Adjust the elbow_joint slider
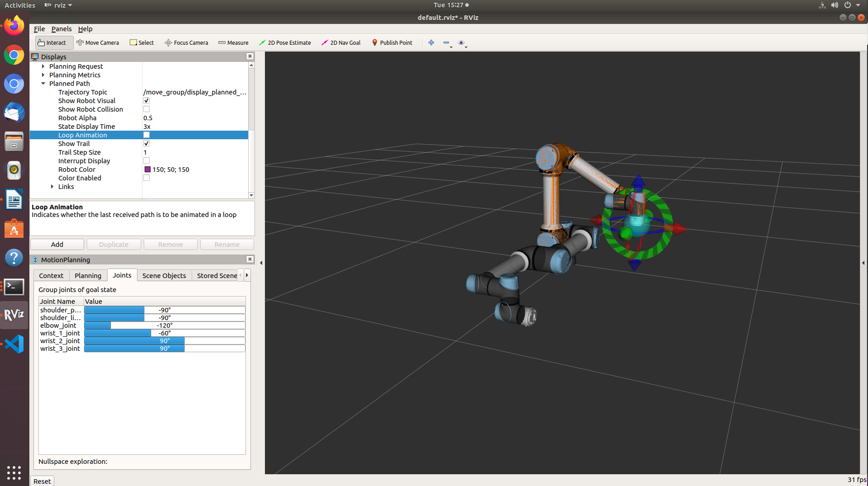Screen dimensions: 868x486 [x=165, y=326]
